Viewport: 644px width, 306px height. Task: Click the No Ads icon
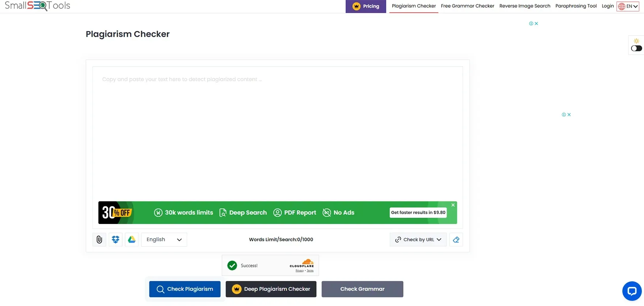coord(327,213)
